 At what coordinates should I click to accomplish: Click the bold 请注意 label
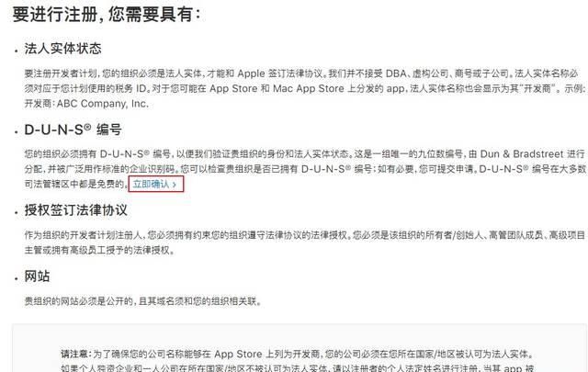pyautogui.click(x=76, y=354)
